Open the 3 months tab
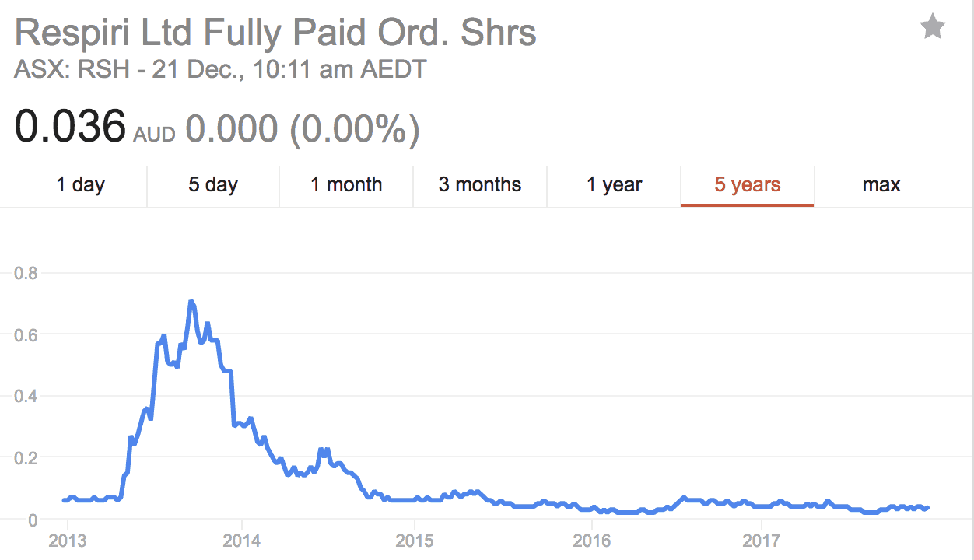Screen dimensions: 974x560 click(x=480, y=185)
